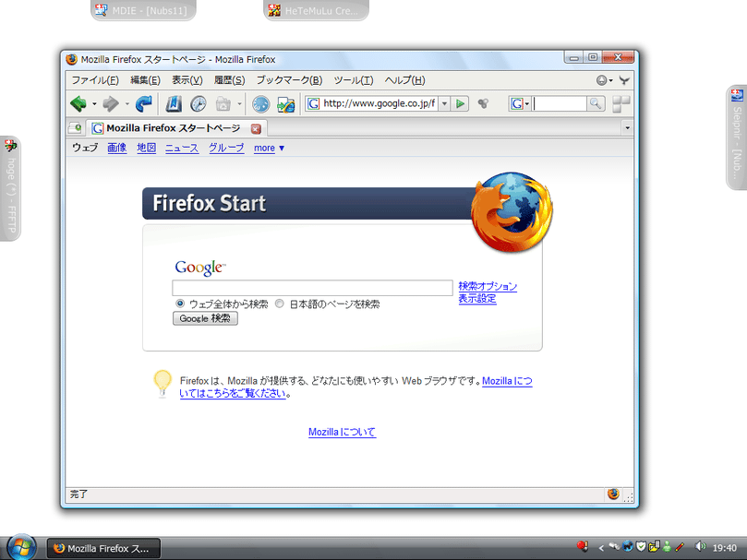Viewport: 747px width, 560px height.
Task: Open the bookmarks book icon in toolbar
Action: coord(174,104)
